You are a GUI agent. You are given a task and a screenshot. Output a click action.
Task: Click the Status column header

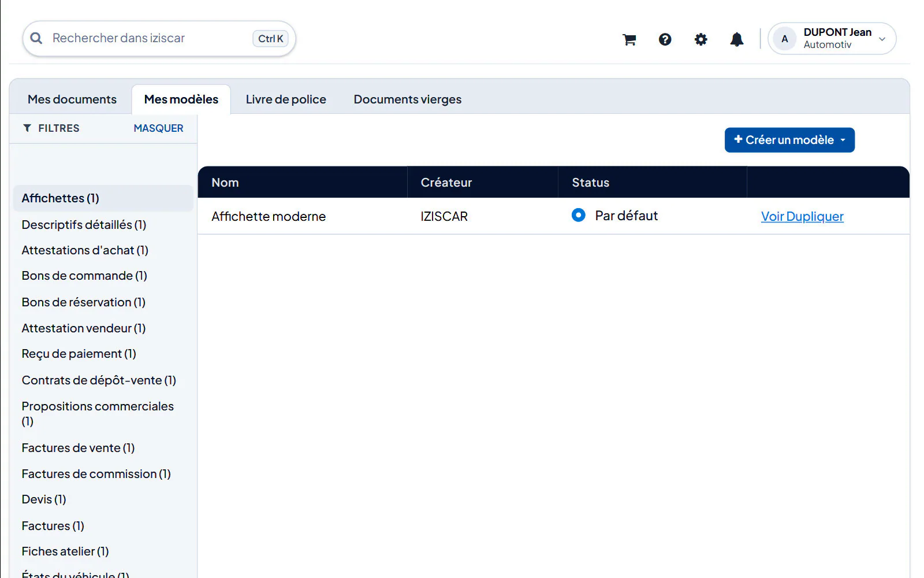[653, 183]
